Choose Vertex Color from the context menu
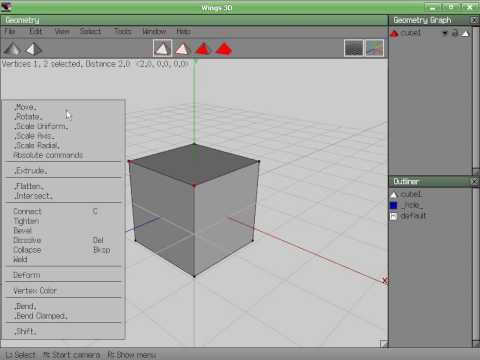 tap(64, 291)
